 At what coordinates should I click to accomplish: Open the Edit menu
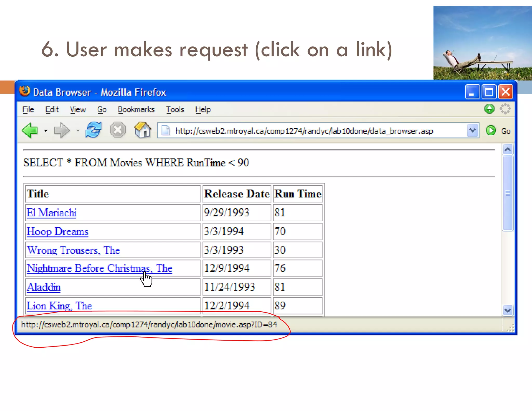(52, 109)
